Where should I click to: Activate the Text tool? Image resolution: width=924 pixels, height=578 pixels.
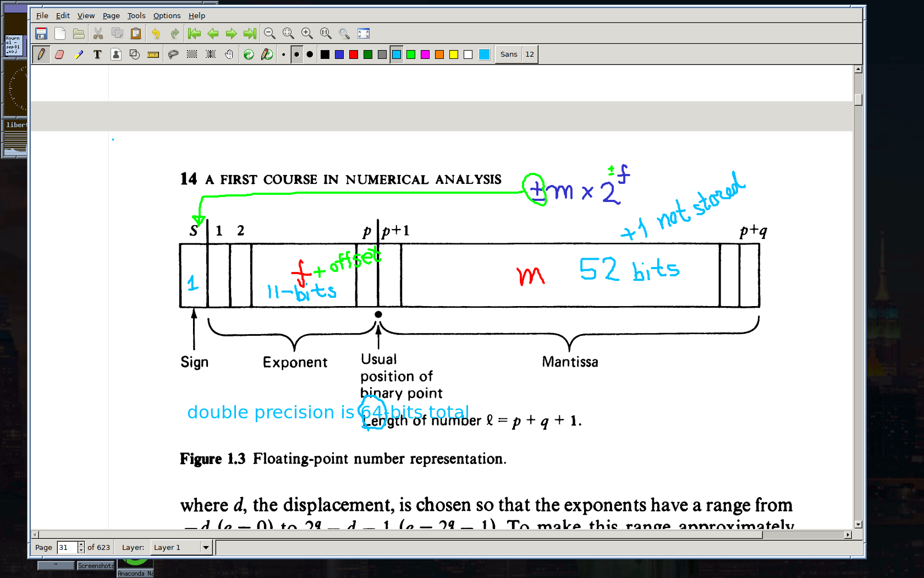point(97,54)
